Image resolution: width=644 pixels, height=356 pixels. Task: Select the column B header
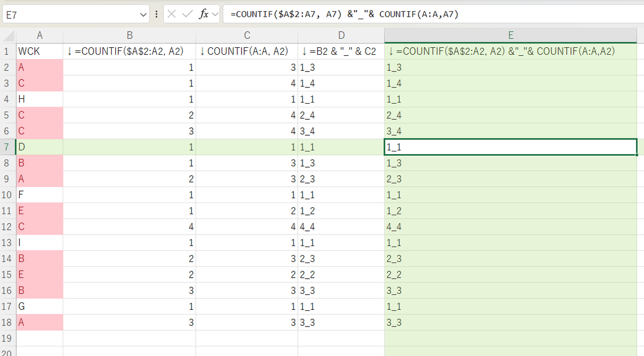(x=129, y=36)
